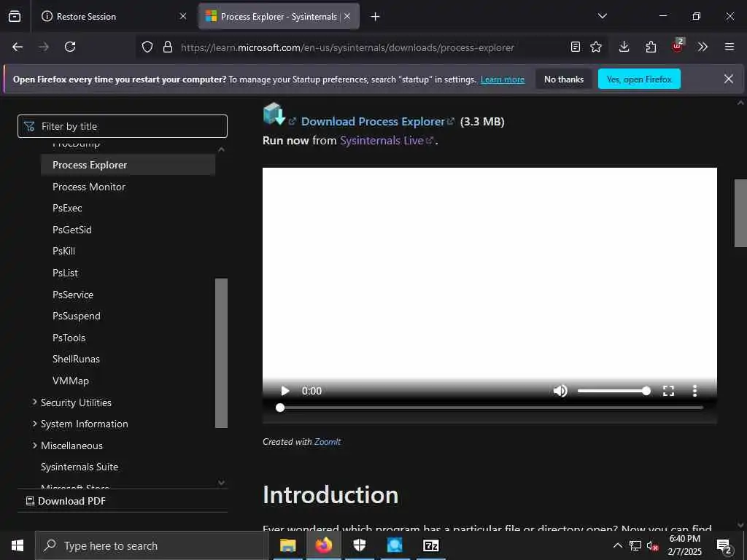Open the ZoomIt link
This screenshot has height=560, width=747.
coord(328,442)
